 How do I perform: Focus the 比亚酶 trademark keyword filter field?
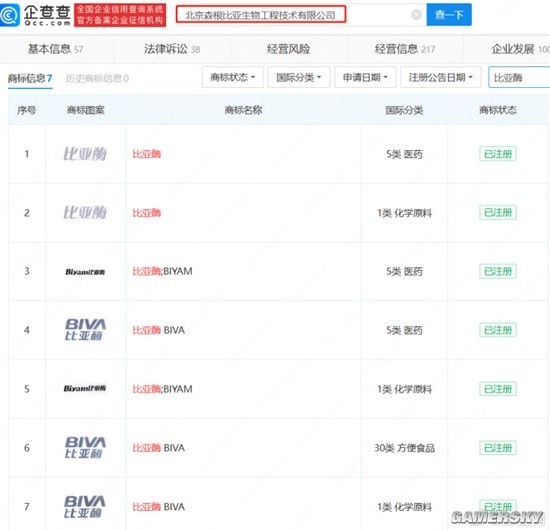pyautogui.click(x=519, y=77)
